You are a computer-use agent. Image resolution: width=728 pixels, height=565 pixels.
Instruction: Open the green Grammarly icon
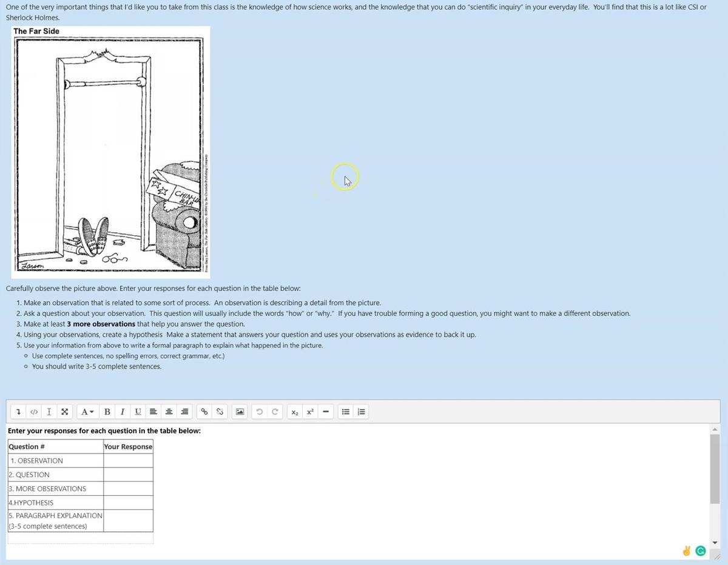[701, 550]
